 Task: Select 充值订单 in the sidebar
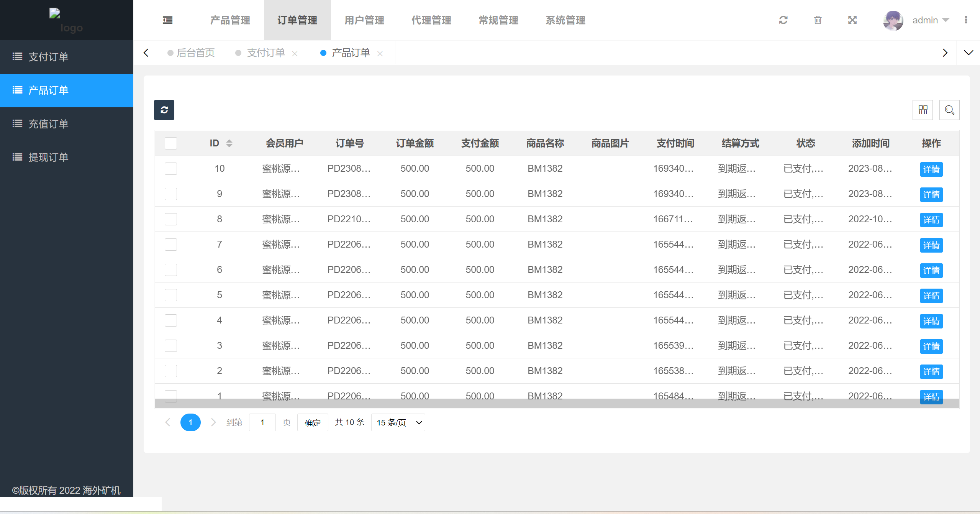coord(67,124)
